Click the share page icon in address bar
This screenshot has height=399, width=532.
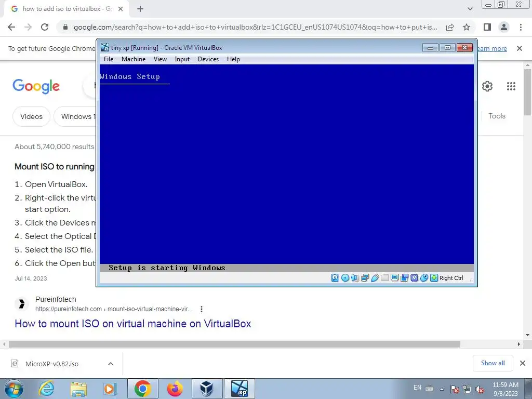(450, 27)
